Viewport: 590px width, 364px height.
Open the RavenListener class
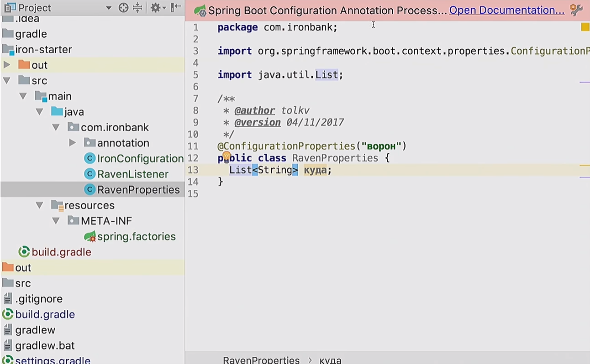[133, 174]
